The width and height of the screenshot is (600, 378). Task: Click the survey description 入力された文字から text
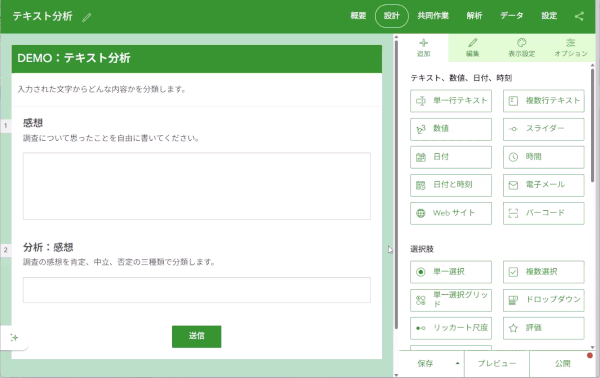(102, 89)
